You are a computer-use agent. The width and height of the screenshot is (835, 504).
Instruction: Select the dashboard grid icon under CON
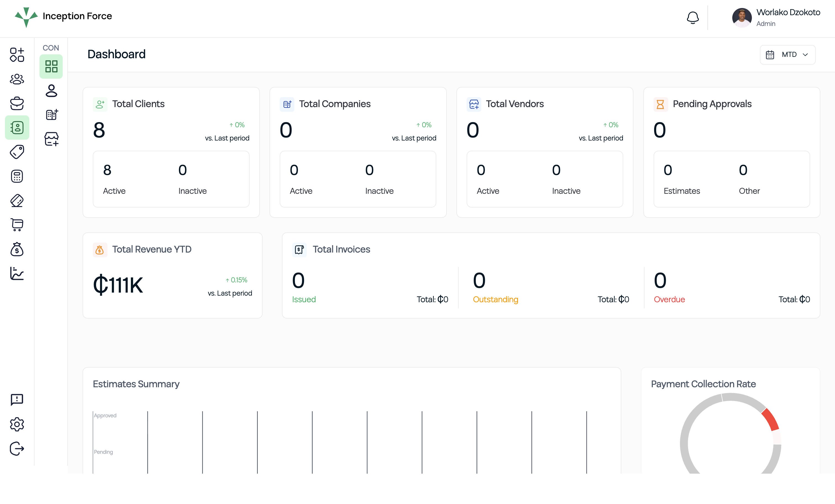(51, 67)
